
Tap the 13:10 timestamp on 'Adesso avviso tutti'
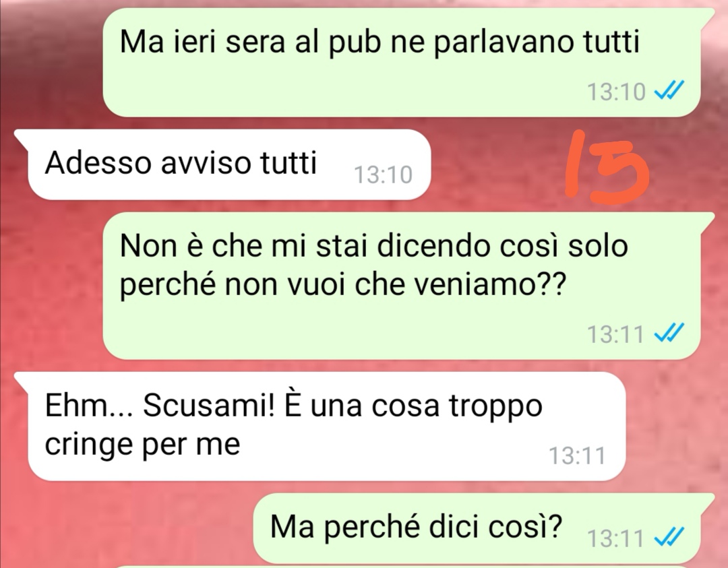click(x=383, y=175)
